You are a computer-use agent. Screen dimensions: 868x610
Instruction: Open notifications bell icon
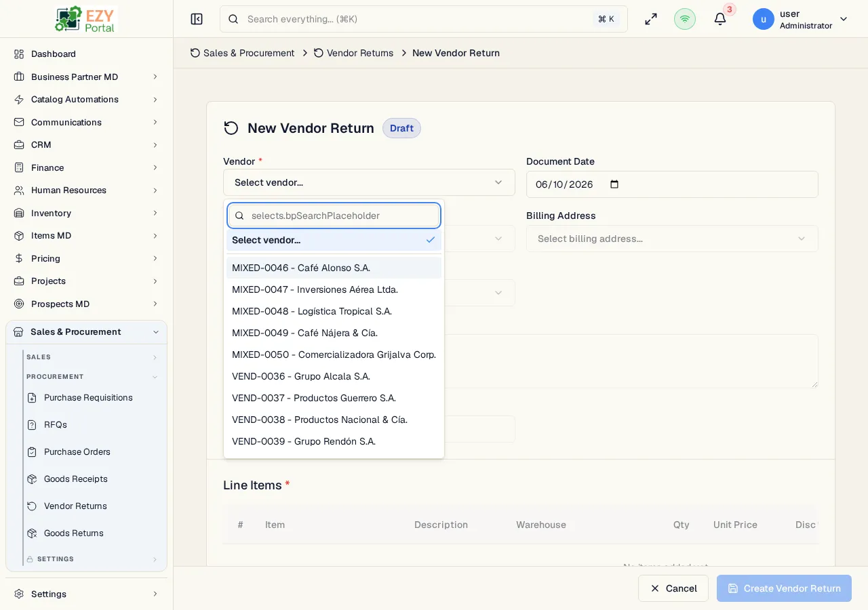(720, 19)
